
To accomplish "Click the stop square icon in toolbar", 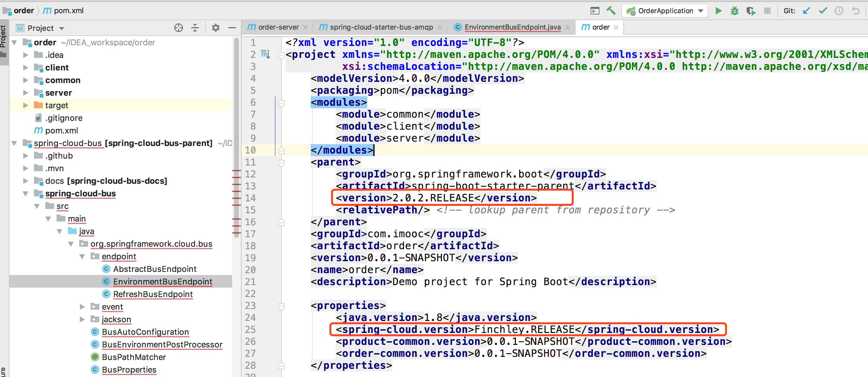I will pyautogui.click(x=767, y=11).
